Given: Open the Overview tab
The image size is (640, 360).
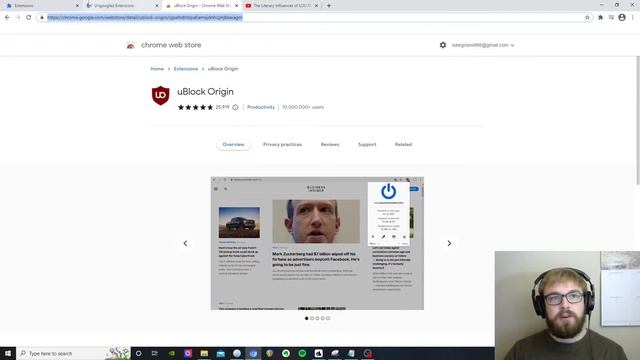Looking at the screenshot, I should click(x=233, y=144).
